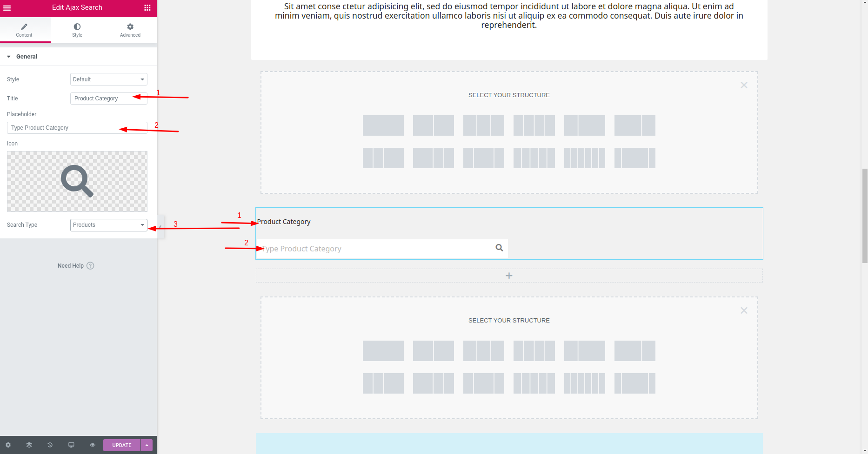The width and height of the screenshot is (868, 454).
Task: Click the Need Help link
Action: (x=76, y=266)
